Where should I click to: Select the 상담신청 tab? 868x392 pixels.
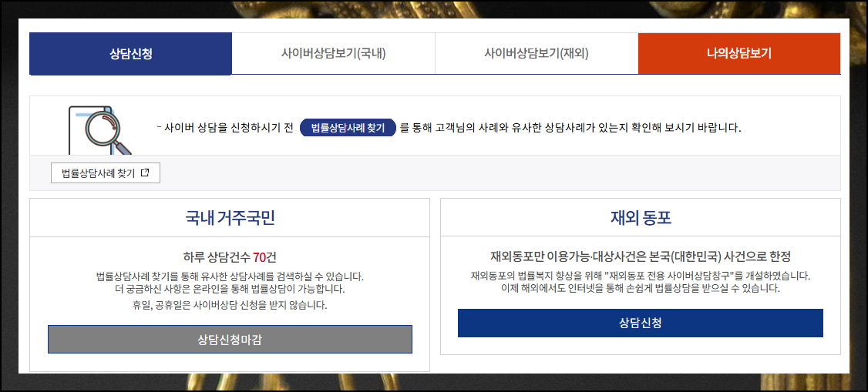130,54
